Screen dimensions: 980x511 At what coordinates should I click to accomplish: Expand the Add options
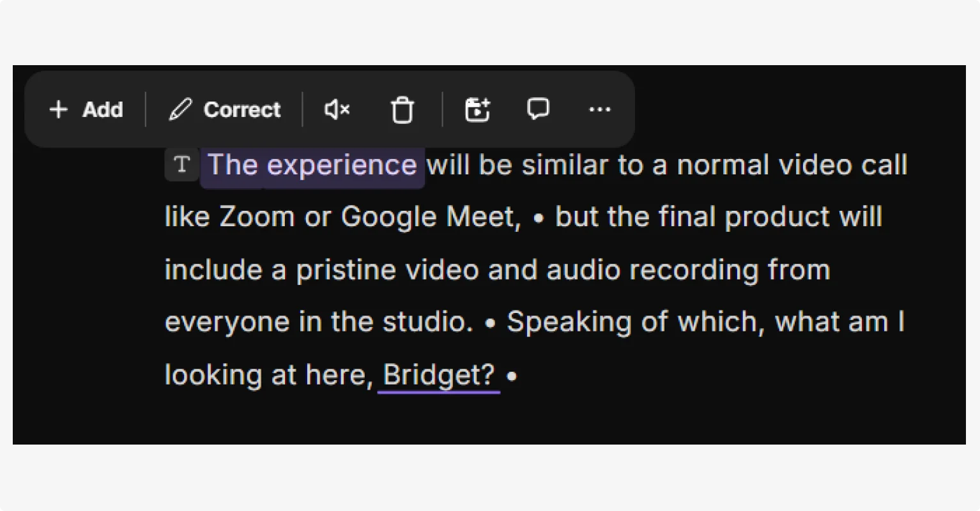86,109
